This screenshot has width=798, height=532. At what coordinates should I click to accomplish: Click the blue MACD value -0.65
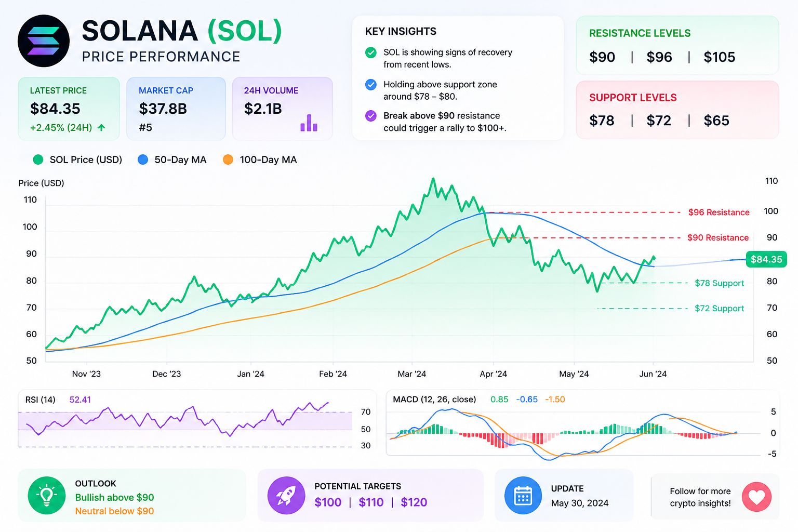(x=527, y=400)
